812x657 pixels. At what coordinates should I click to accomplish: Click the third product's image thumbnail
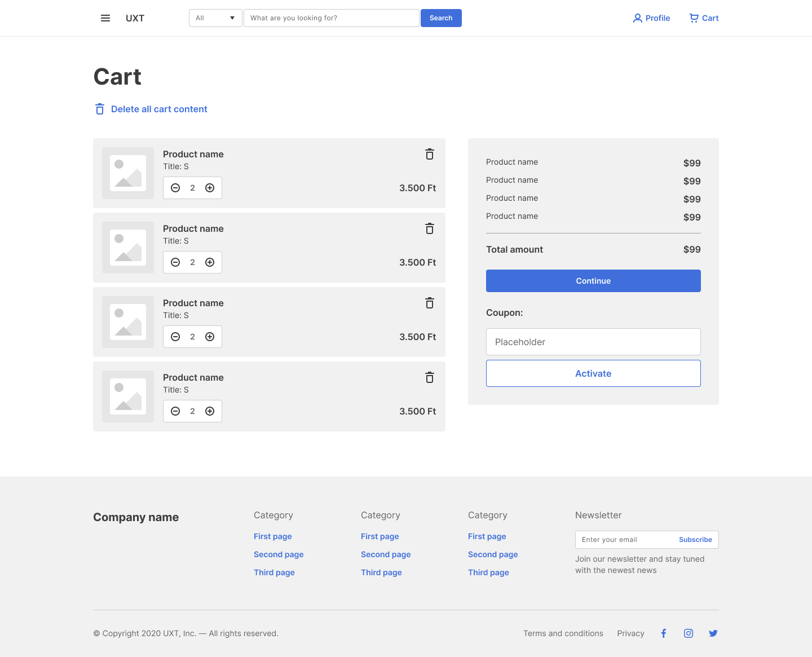point(128,322)
